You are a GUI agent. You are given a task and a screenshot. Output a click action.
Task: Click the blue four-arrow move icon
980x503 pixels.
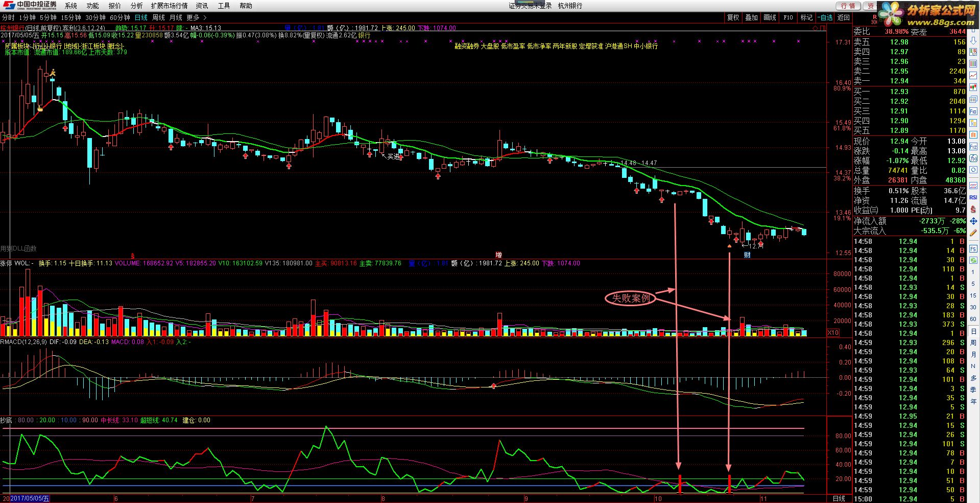point(973,221)
